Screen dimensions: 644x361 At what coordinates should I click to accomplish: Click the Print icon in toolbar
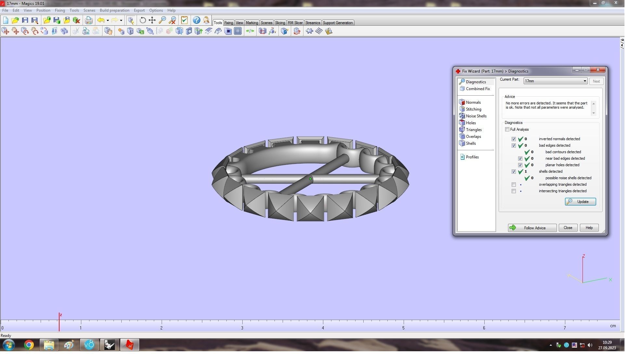coord(88,20)
